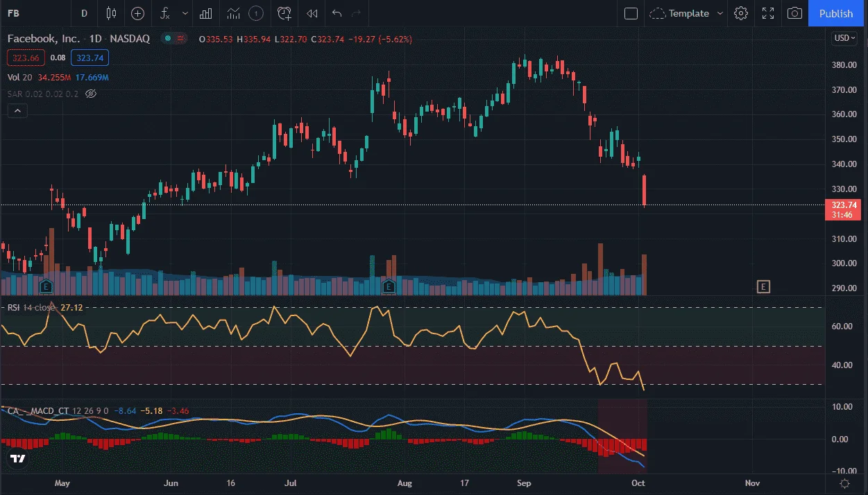Click the upcoming earnings E marker

pyautogui.click(x=763, y=286)
